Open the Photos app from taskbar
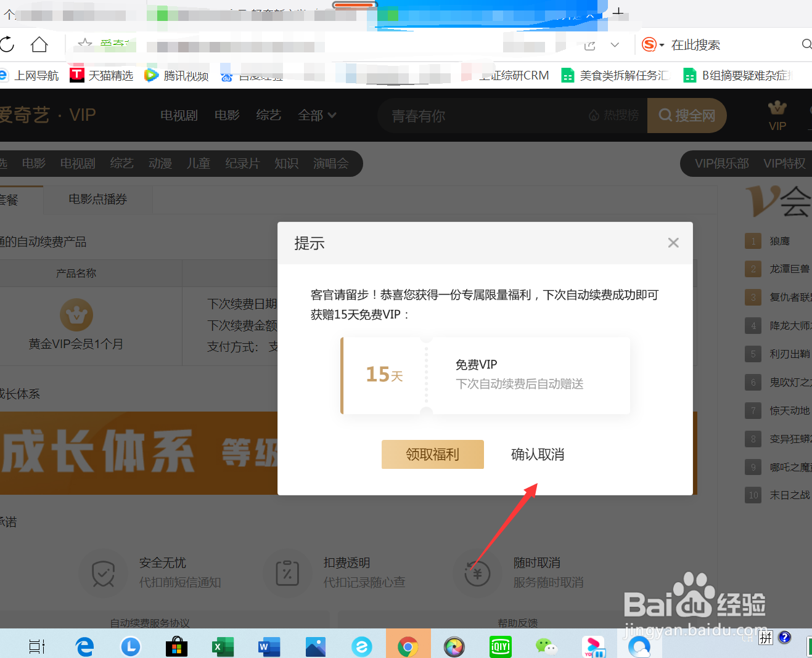Image resolution: width=812 pixels, height=658 pixels. 315,646
